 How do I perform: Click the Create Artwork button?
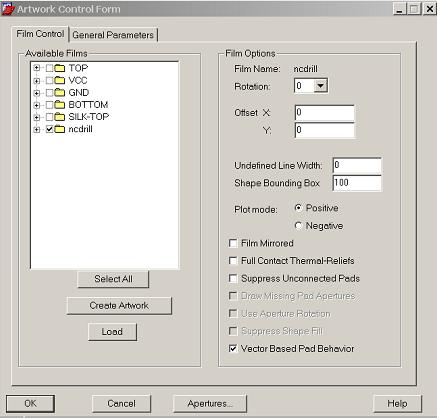point(119,305)
